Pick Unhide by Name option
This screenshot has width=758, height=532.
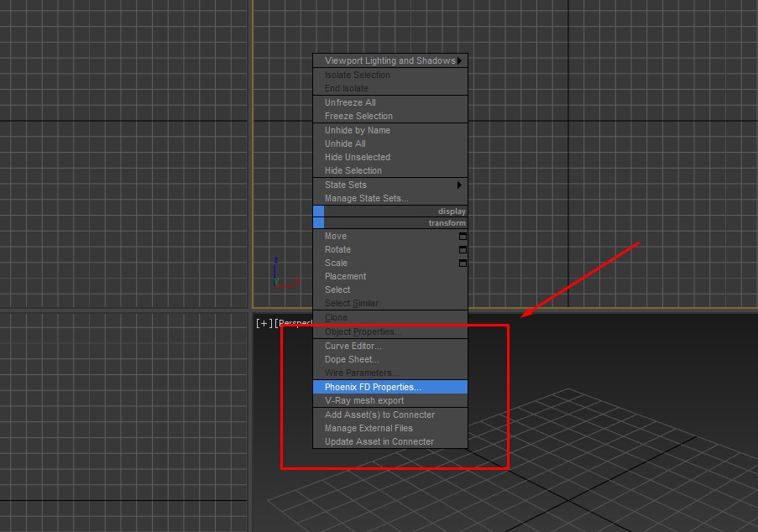[x=357, y=130]
